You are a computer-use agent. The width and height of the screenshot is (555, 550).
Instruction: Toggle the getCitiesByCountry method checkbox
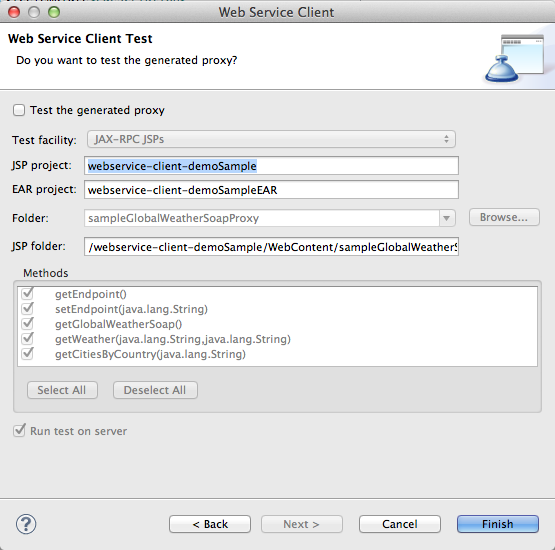coord(27,354)
